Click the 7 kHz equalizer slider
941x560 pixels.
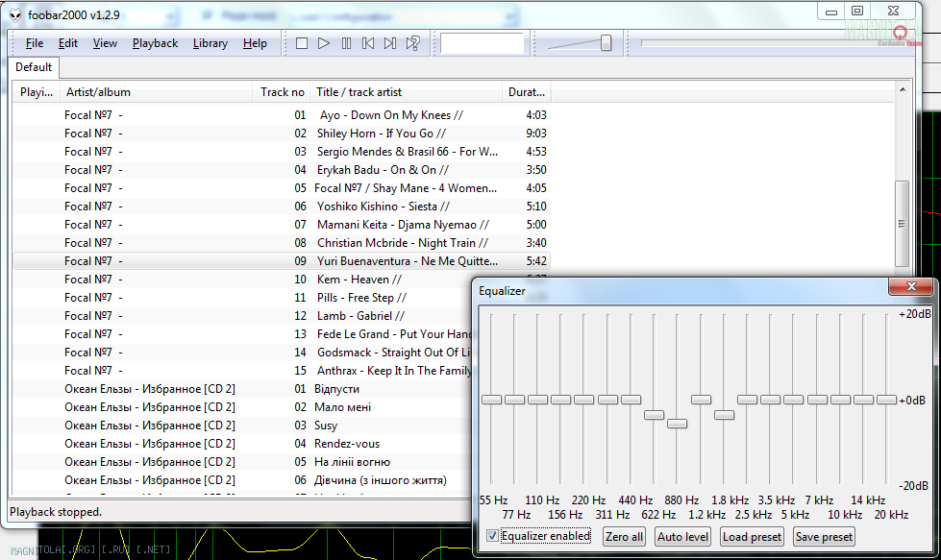[x=817, y=400]
